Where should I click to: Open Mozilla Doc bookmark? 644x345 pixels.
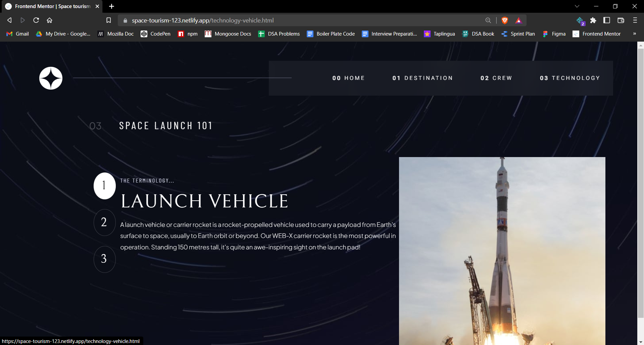click(x=115, y=34)
